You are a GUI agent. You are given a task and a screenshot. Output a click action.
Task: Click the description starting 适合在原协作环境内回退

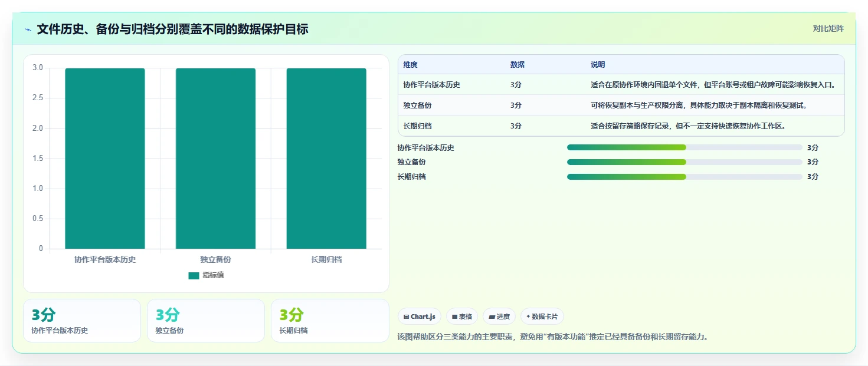(x=713, y=85)
